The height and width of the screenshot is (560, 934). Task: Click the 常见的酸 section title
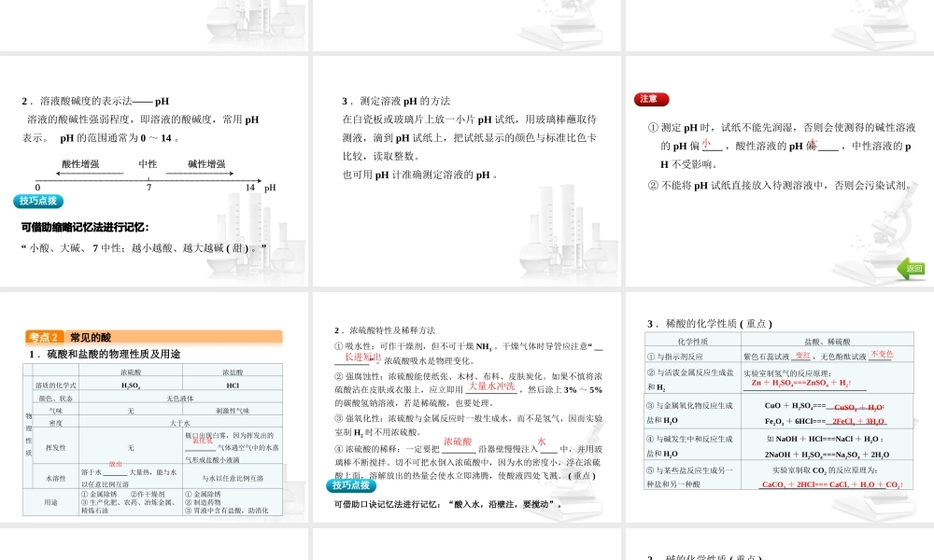[91, 338]
